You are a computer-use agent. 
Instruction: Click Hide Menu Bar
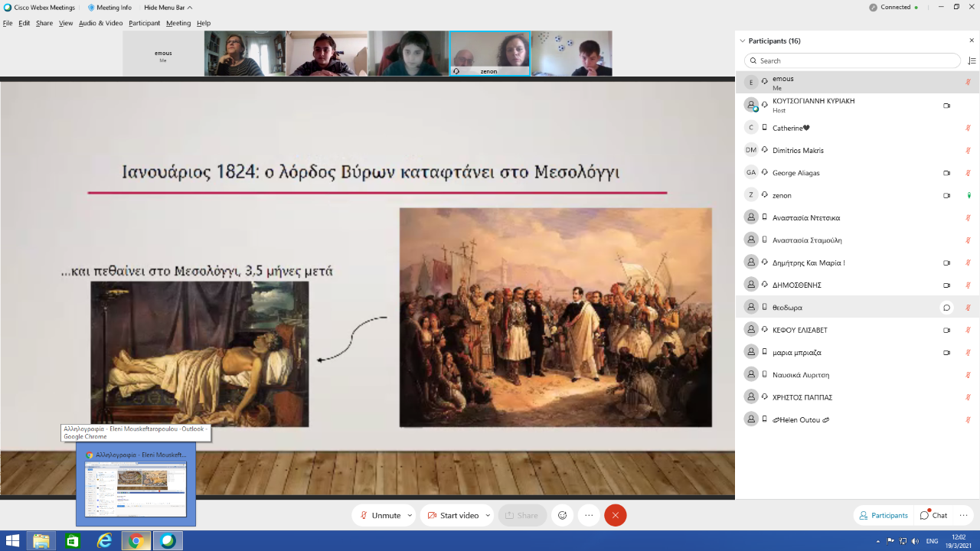[x=168, y=8]
